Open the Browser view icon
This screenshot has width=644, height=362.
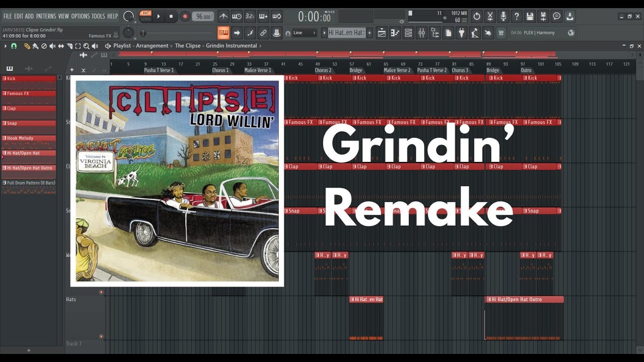[435, 33]
